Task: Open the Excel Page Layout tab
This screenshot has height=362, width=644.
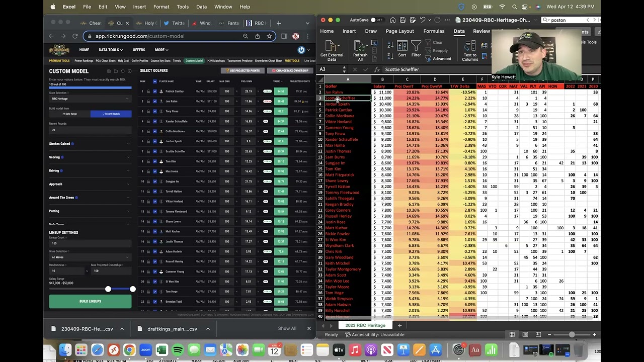Action: tap(399, 31)
